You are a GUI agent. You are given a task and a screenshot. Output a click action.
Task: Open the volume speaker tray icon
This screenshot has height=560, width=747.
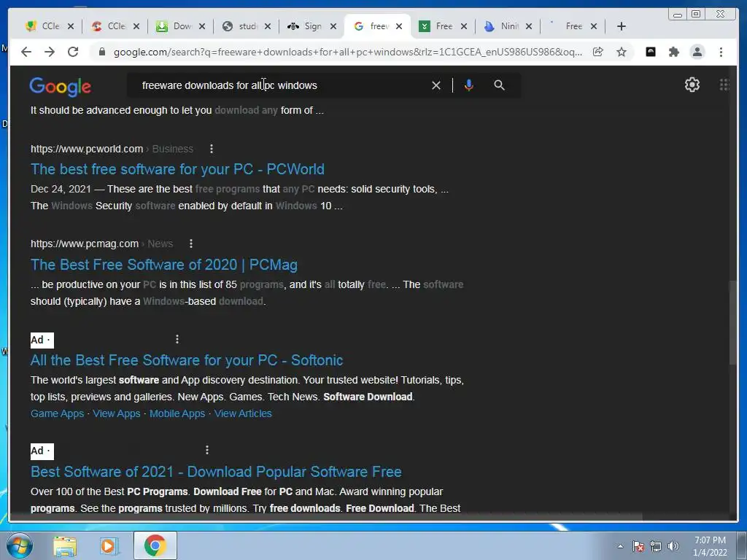coord(673,547)
